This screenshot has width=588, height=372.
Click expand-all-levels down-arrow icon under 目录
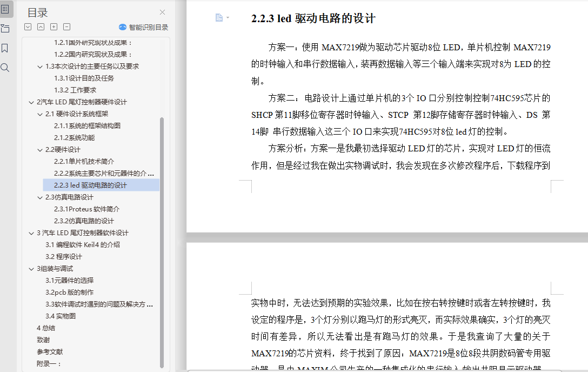(x=28, y=26)
